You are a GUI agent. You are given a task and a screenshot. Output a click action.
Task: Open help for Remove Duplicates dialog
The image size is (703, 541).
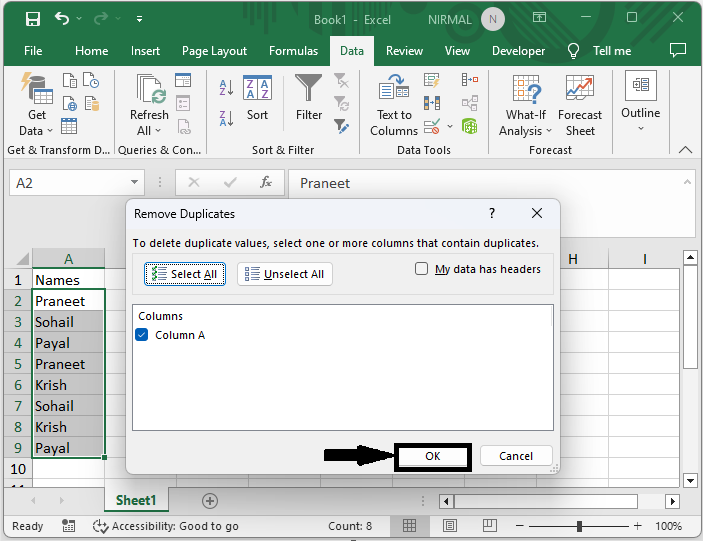(x=492, y=213)
